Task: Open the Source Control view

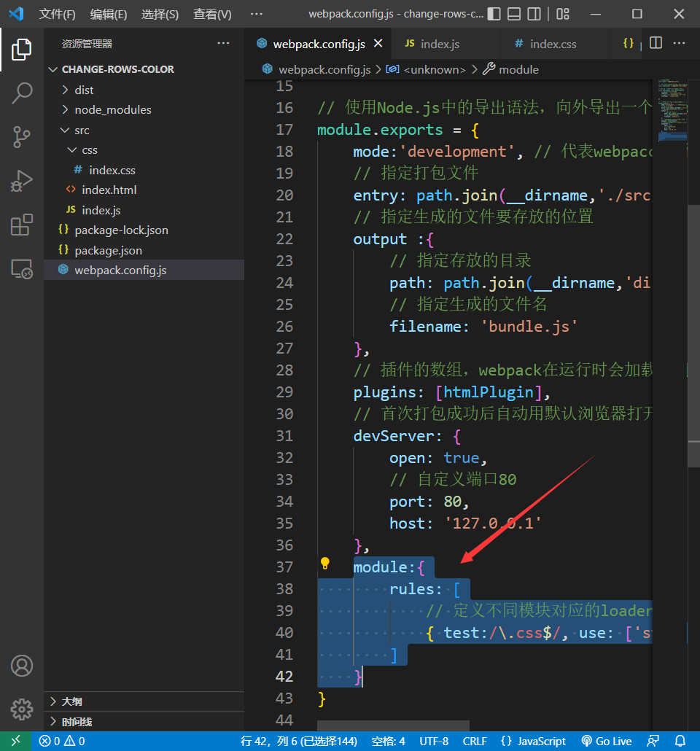Action: [22, 136]
